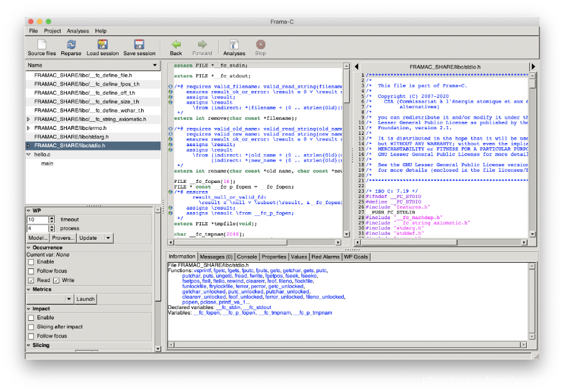565x392 pixels.
Task: Select the main function in tree
Action: point(47,164)
